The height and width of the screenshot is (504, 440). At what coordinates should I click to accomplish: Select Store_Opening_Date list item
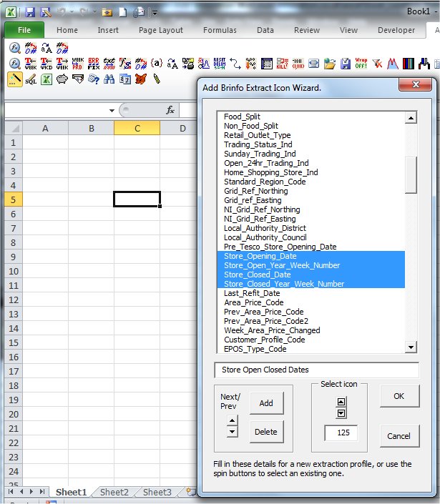tap(311, 256)
